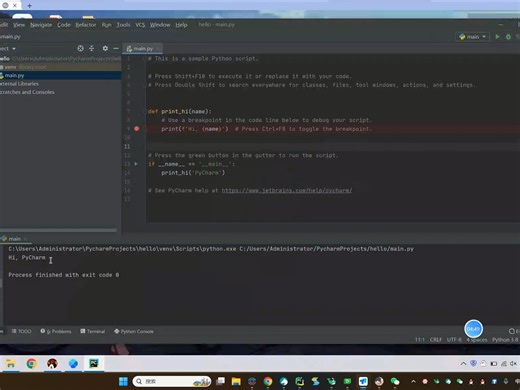Screen dimensions: 520x390
Task: Change the CRLF line separator setting
Action: [436, 340]
